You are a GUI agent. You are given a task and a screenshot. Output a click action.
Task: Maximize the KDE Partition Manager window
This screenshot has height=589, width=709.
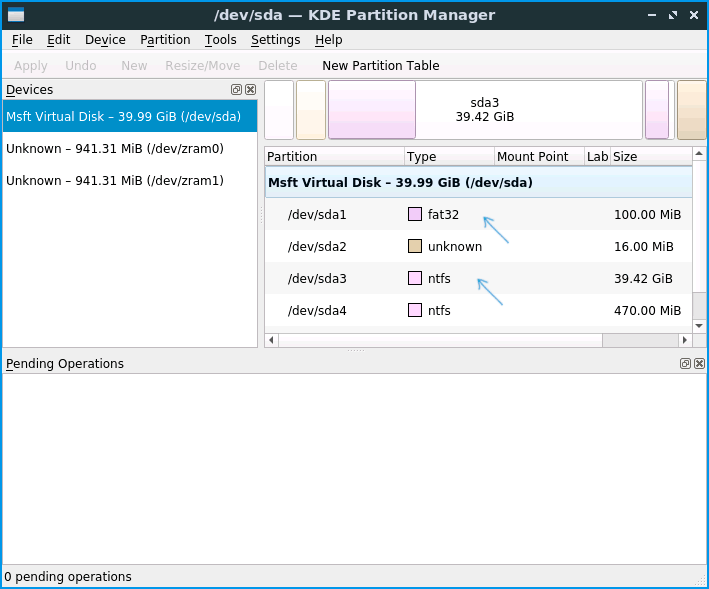[673, 15]
